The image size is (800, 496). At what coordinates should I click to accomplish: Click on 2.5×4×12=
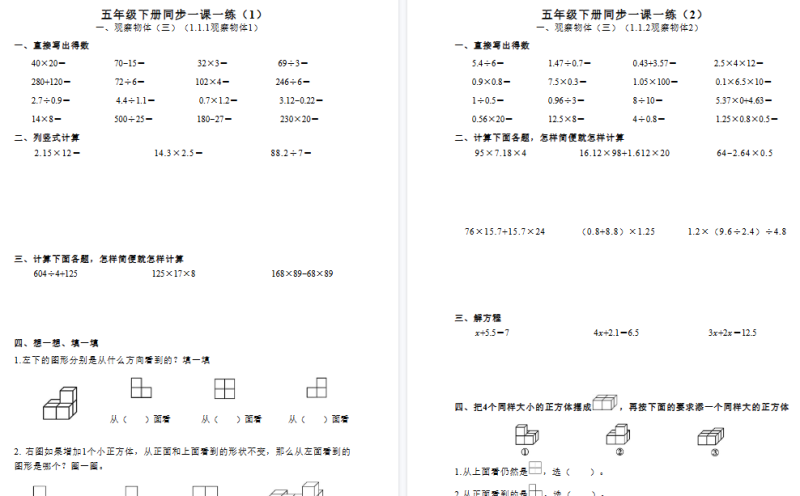(x=738, y=63)
